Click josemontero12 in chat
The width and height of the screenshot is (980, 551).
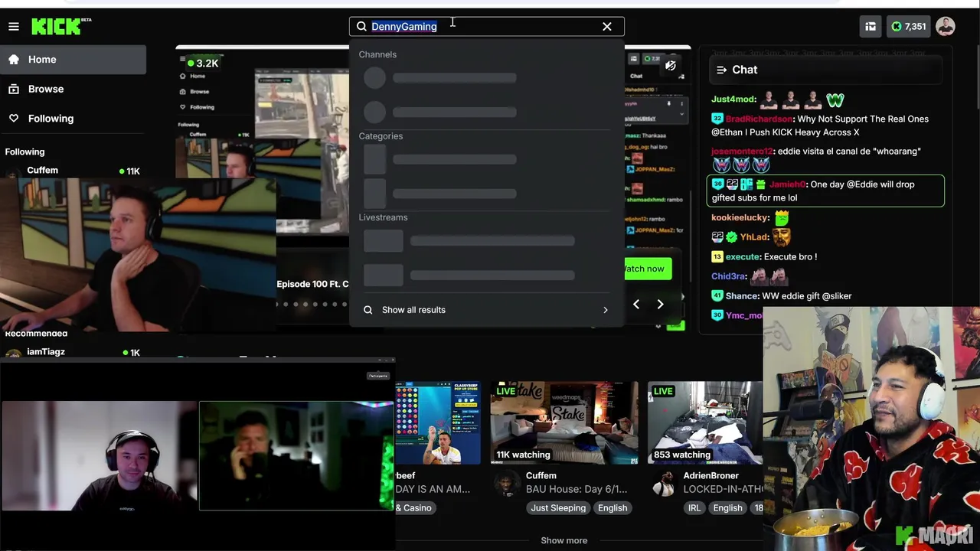pyautogui.click(x=742, y=152)
